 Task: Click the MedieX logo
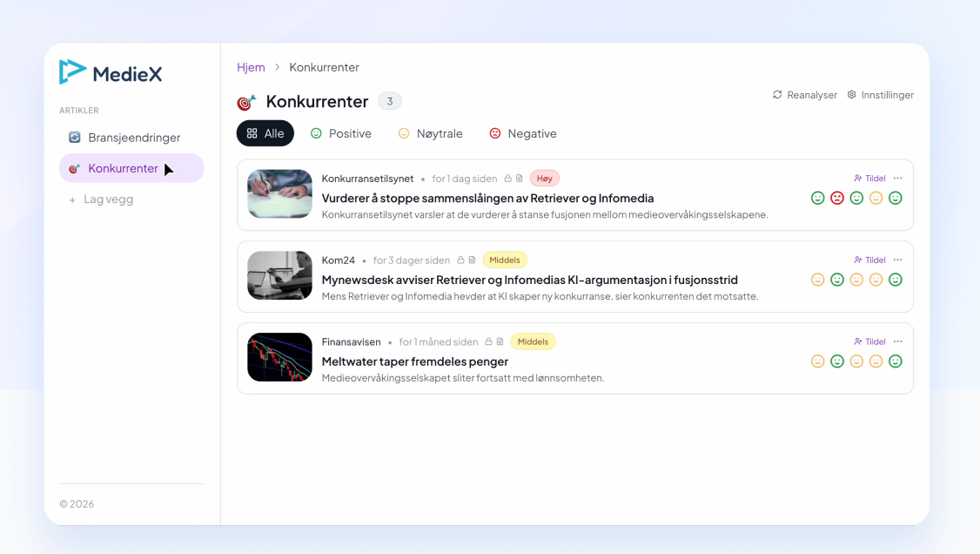click(111, 72)
